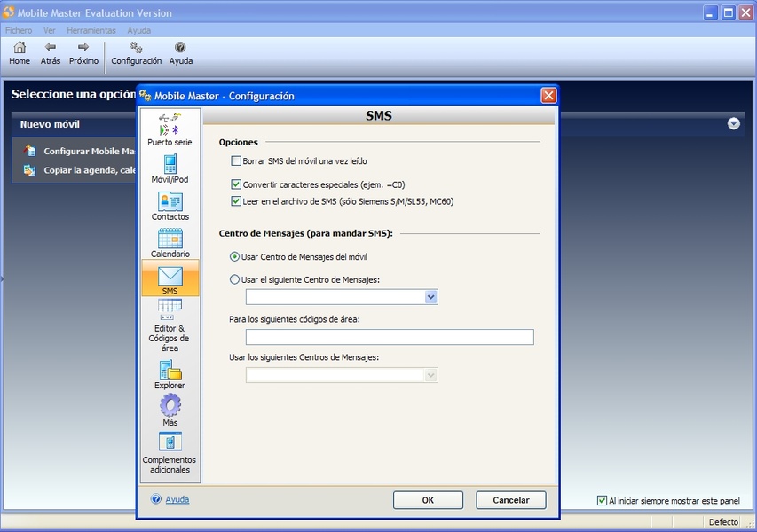Uncheck Leer en el archivo de SMS
Screen dimensions: 757x532
tap(236, 201)
